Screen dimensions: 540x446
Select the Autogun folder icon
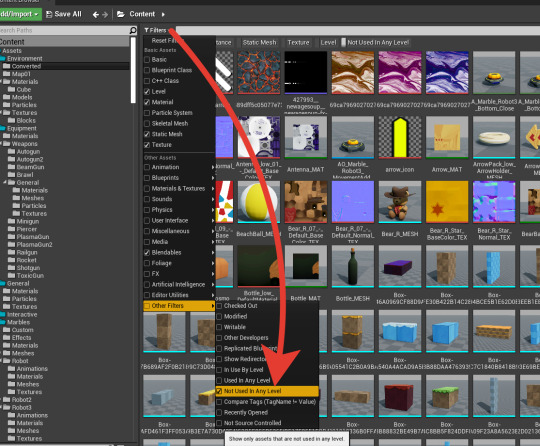click(12, 151)
